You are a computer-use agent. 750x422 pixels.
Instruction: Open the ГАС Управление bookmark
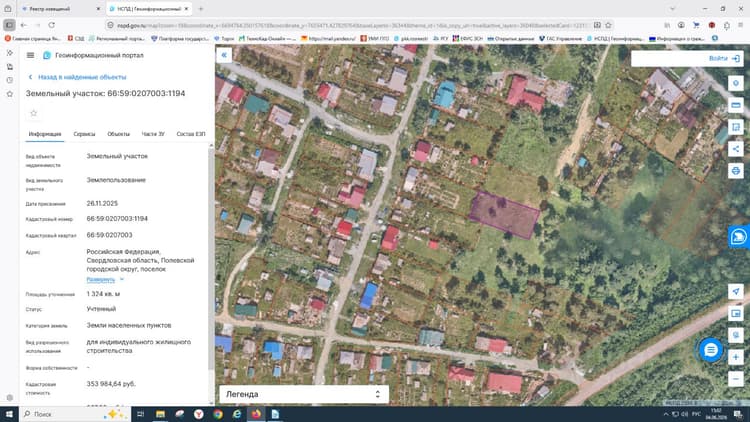click(561, 38)
